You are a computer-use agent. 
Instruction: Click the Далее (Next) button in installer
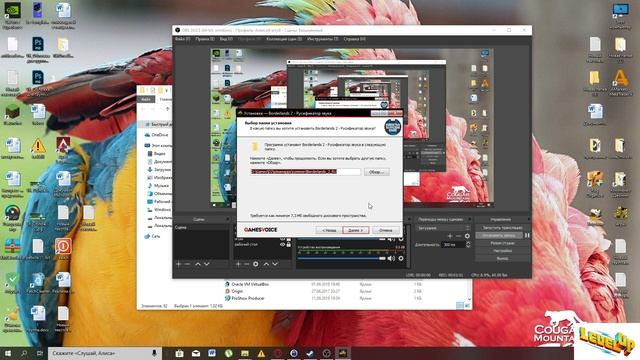tap(356, 230)
